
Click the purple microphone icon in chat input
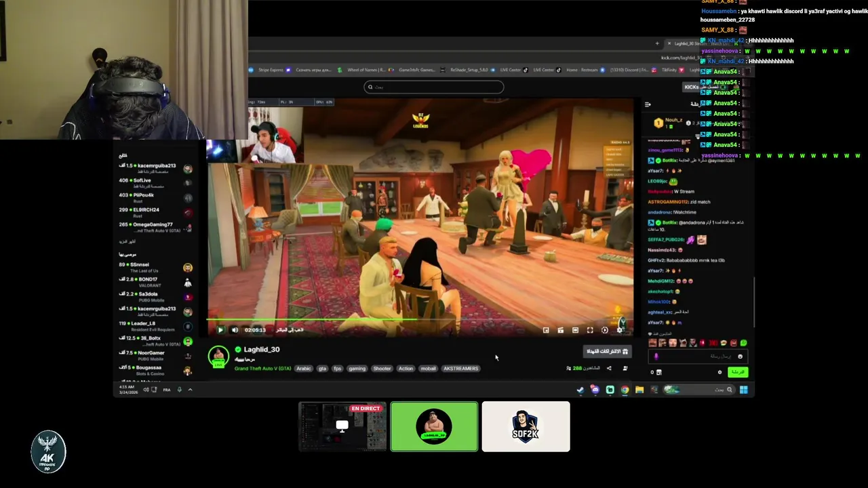click(x=656, y=357)
